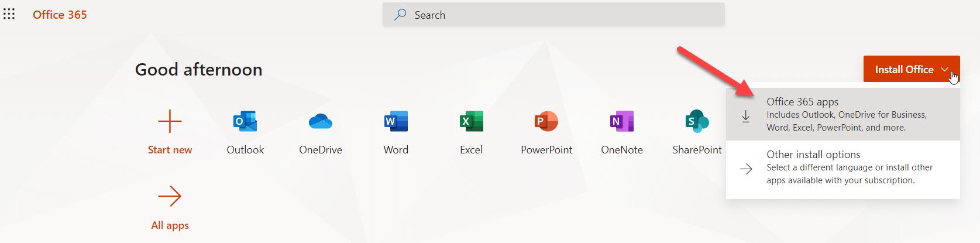Click the right arrow icon beside Other install options

tap(746, 169)
